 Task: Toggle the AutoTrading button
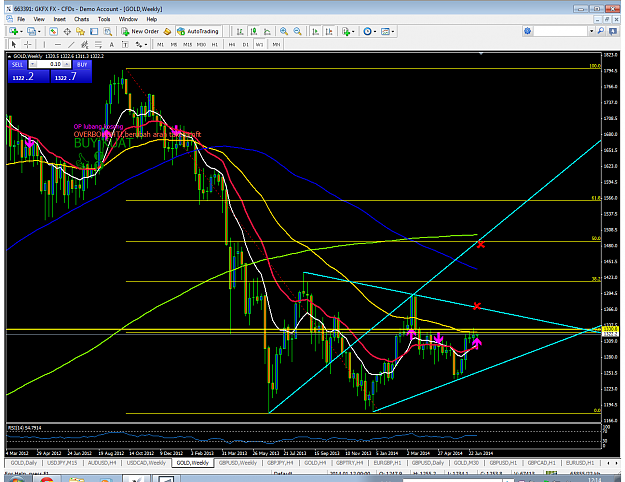coord(198,31)
